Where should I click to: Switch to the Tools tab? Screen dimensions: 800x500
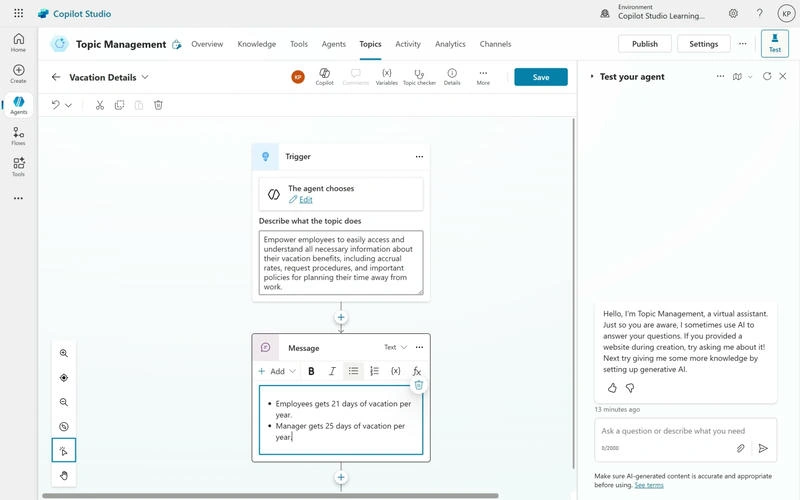[299, 44]
